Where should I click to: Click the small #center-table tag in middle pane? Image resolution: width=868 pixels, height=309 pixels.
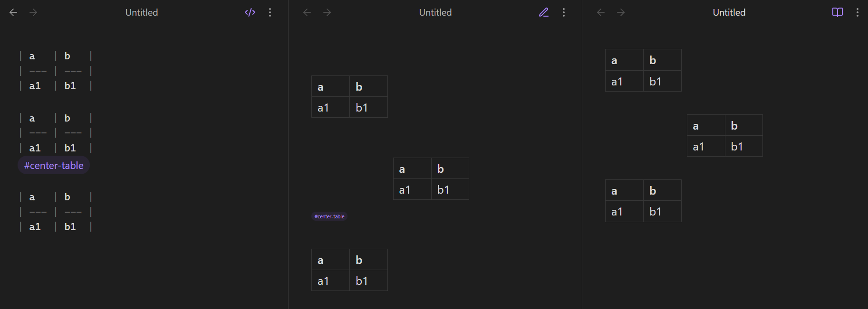(329, 216)
